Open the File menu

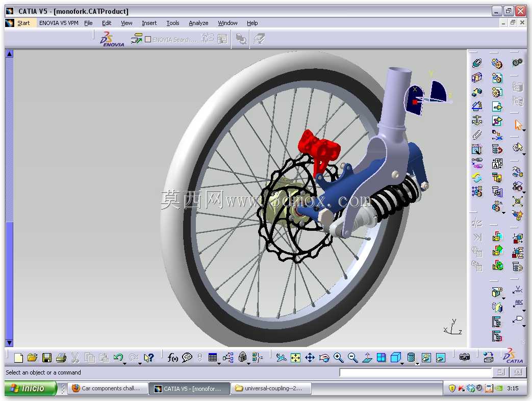click(88, 23)
